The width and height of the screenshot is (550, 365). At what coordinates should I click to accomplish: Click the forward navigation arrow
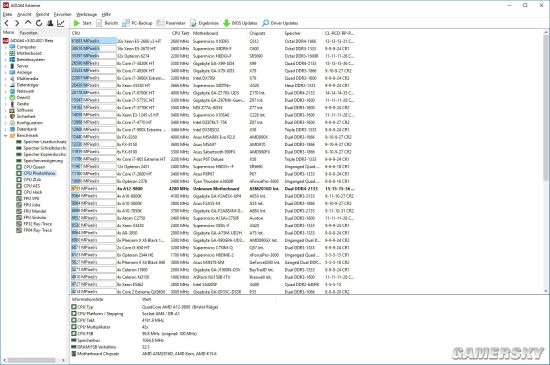pyautogui.click(x=17, y=23)
